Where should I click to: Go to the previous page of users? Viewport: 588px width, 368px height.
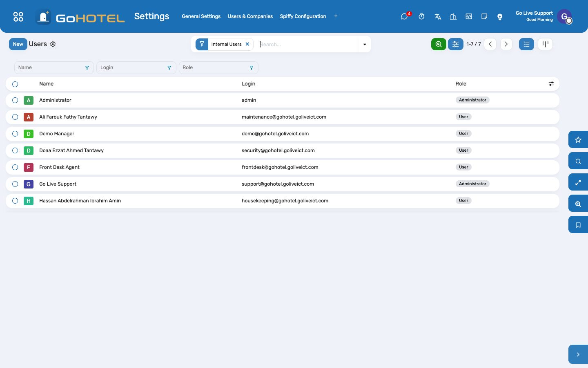tap(490, 44)
